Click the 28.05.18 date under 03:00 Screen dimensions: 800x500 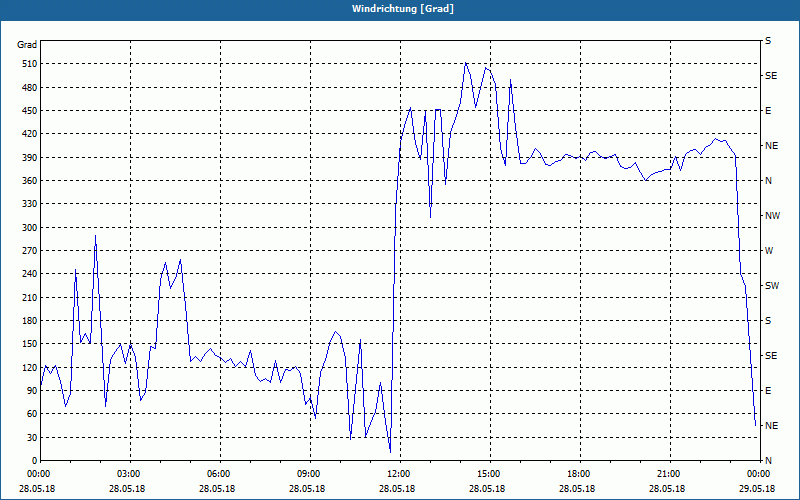pos(127,489)
